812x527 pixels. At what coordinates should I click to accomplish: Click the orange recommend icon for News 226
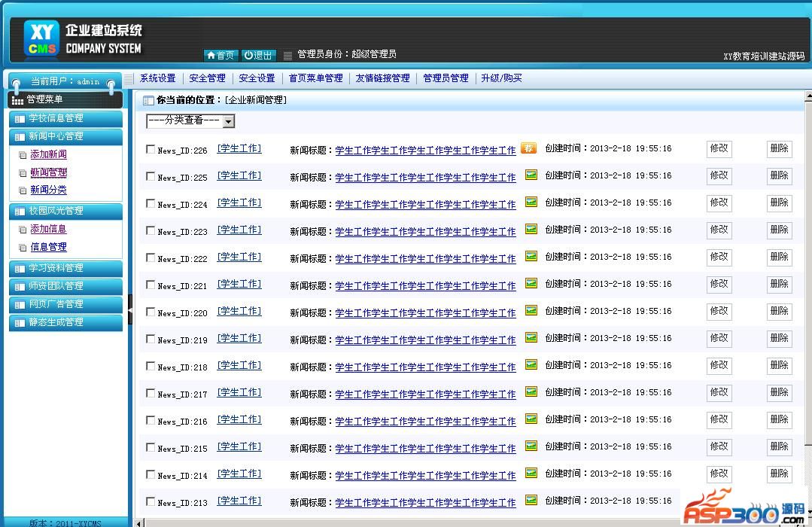click(x=529, y=148)
